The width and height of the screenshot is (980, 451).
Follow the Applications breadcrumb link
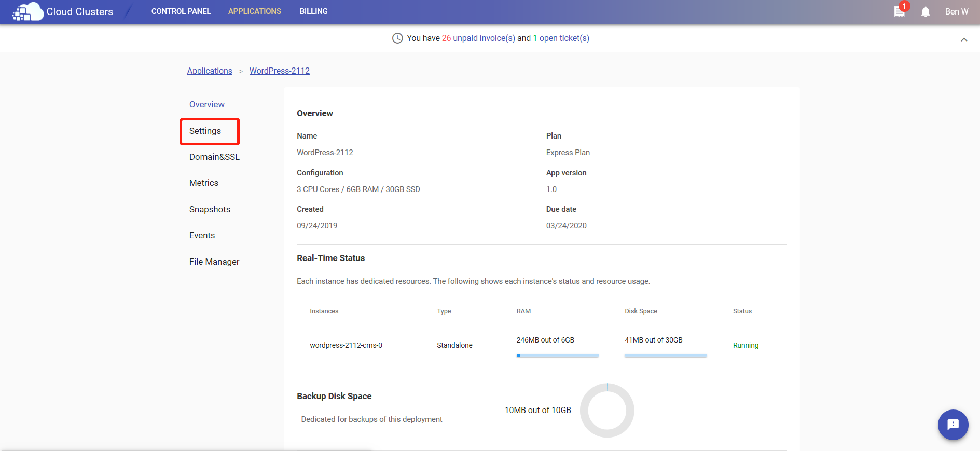click(210, 71)
